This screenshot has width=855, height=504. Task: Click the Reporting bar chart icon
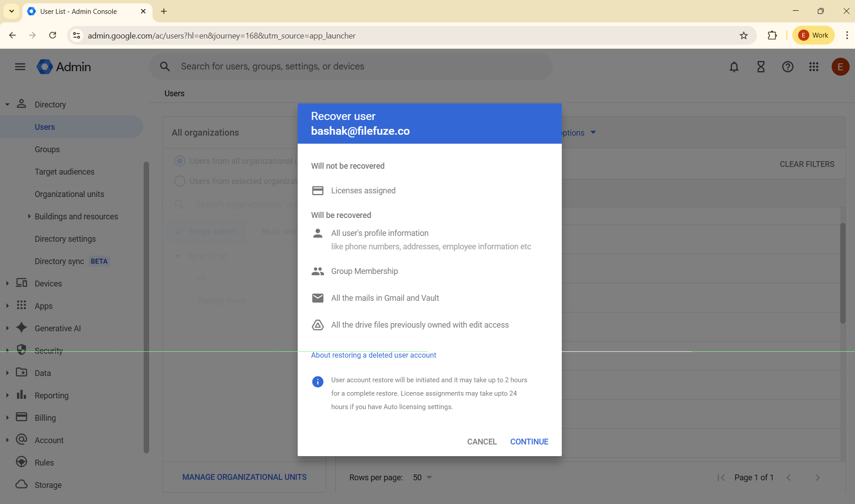click(21, 395)
